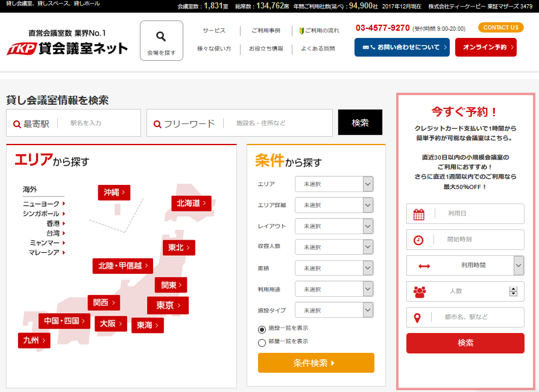The image size is (539, 392).
Task: Click the black 検索 button
Action: (x=361, y=123)
